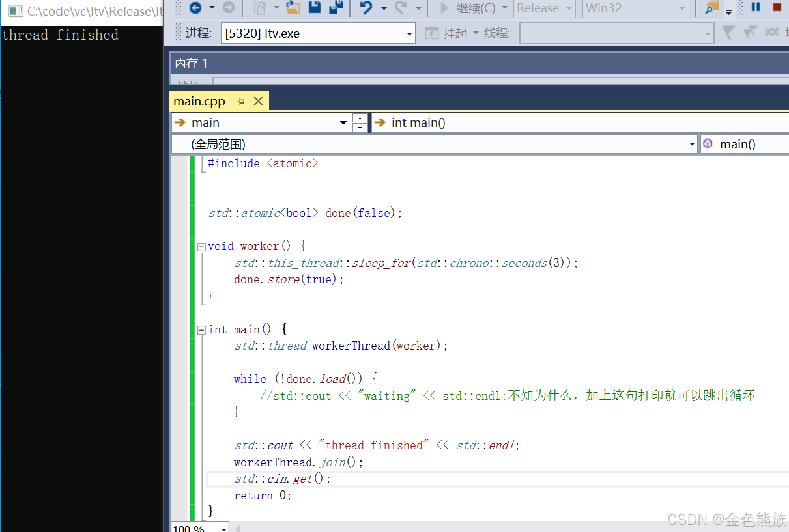Image resolution: width=789 pixels, height=532 pixels.
Task: Click the #include <atomic> line
Action: [263, 163]
